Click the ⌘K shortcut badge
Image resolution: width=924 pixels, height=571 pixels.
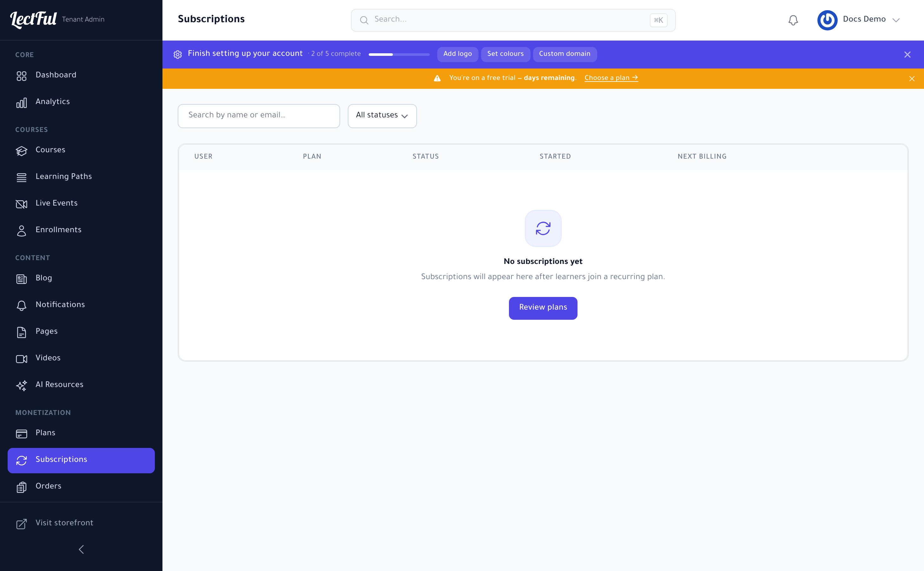coord(658,20)
